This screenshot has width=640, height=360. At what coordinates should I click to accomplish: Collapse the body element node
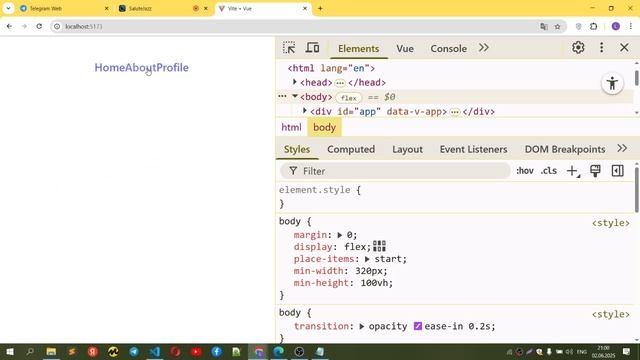click(x=295, y=96)
